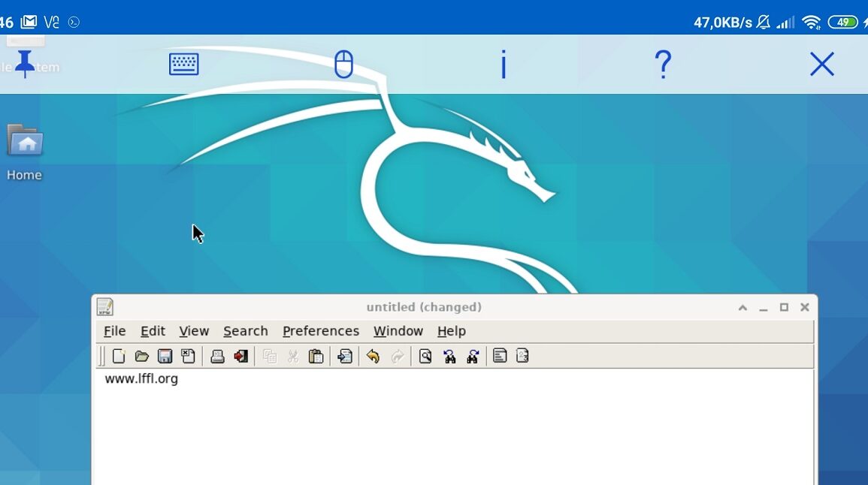Search forward using binoculars right-arrow icon
This screenshot has width=868, height=485.
pyautogui.click(x=473, y=356)
